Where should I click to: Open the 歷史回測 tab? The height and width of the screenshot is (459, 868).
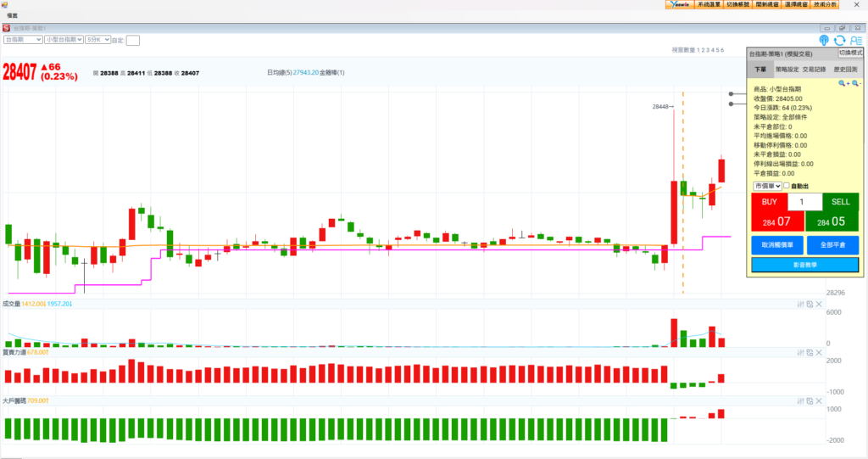tap(846, 70)
